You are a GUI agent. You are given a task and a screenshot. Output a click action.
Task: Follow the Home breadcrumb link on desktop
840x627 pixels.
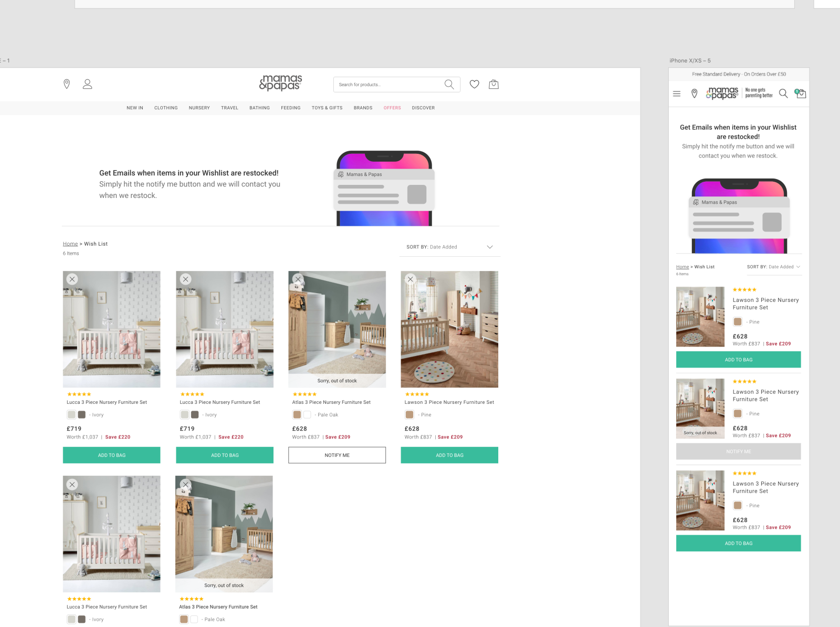(x=70, y=244)
